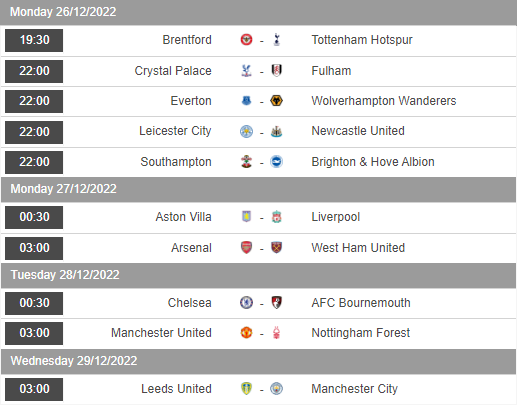Open Brighton & Hove Albion team link
This screenshot has width=517, height=405.
click(373, 162)
